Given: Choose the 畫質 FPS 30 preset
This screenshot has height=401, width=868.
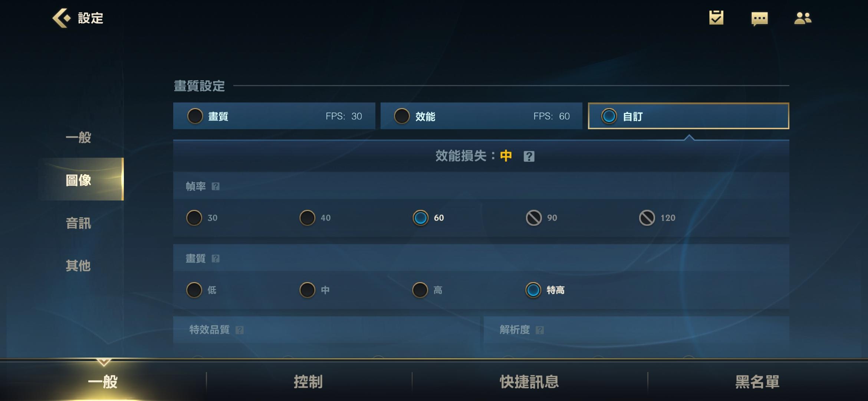Looking at the screenshot, I should 274,116.
